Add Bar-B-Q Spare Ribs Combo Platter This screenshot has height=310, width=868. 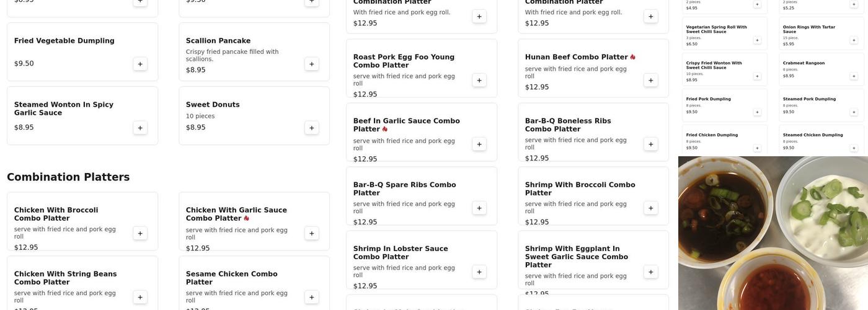[x=479, y=208]
